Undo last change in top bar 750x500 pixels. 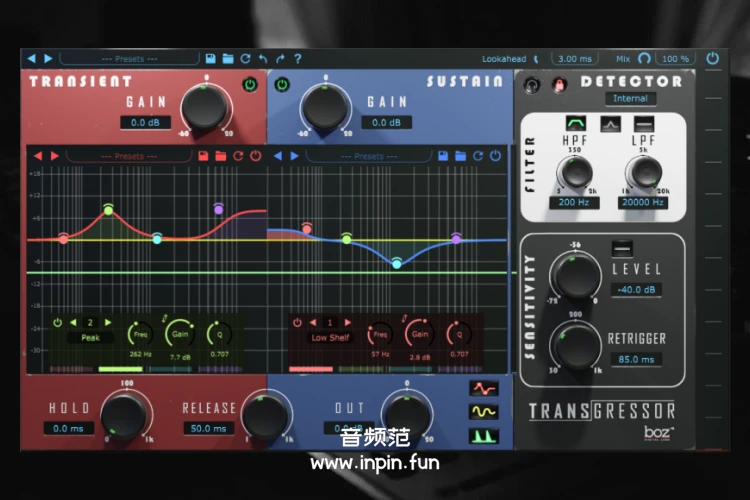pyautogui.click(x=263, y=58)
